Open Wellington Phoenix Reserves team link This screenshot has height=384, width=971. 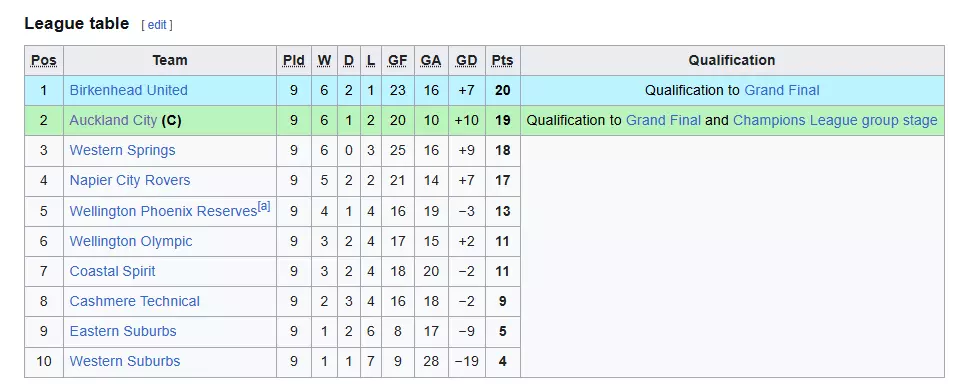(163, 211)
